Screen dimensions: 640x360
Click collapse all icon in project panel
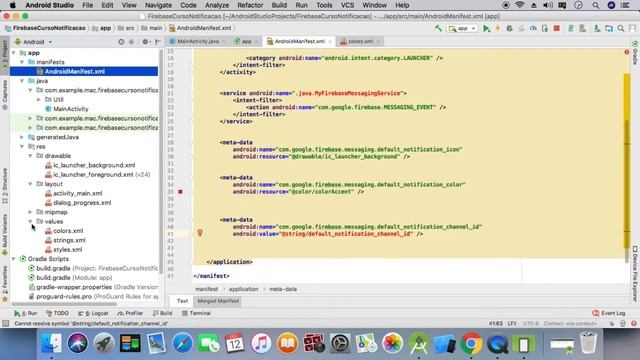coord(131,42)
